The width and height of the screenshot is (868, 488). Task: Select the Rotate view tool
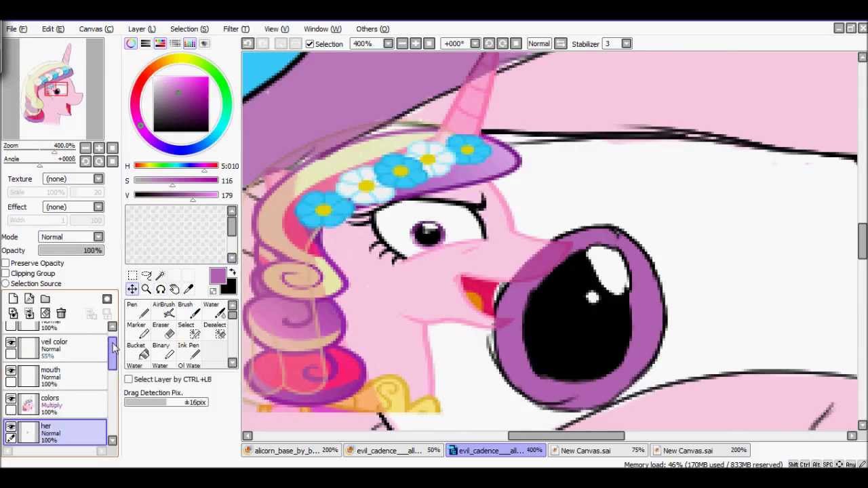click(x=160, y=289)
